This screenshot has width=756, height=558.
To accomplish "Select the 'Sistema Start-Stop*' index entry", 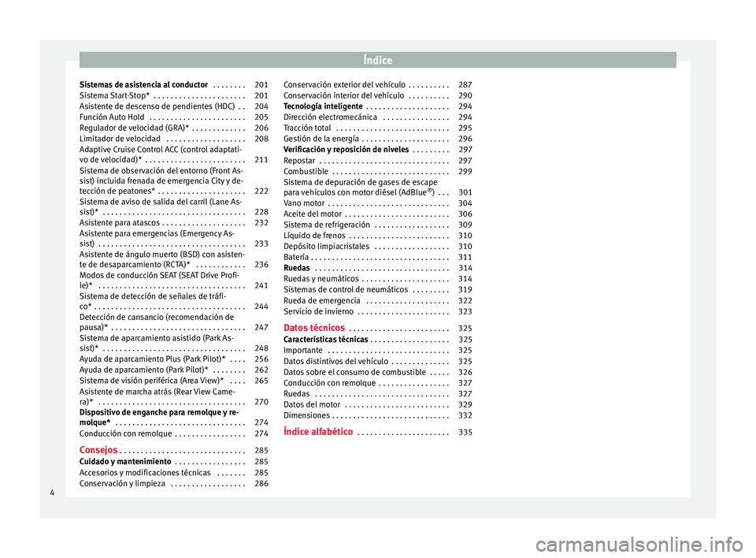I will [115, 95].
